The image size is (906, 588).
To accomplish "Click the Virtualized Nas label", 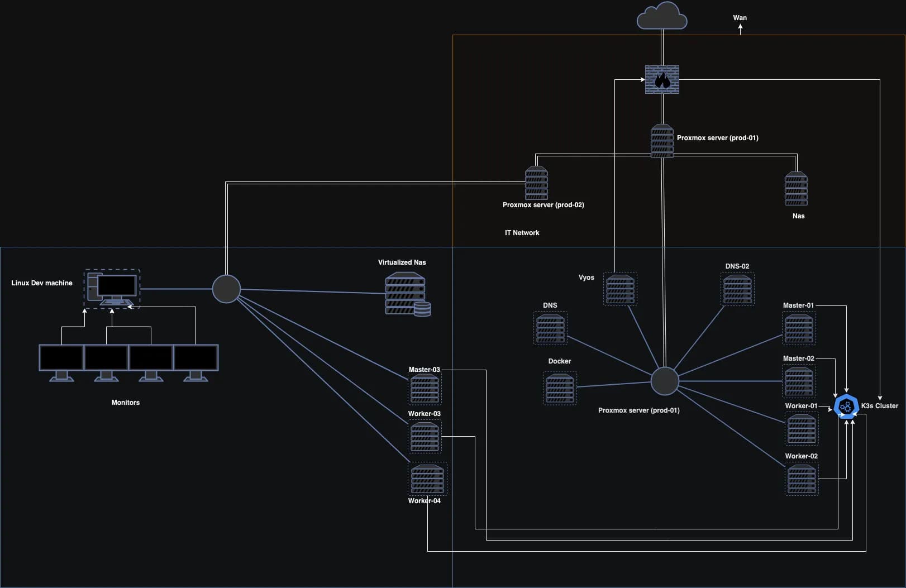I will 402,262.
